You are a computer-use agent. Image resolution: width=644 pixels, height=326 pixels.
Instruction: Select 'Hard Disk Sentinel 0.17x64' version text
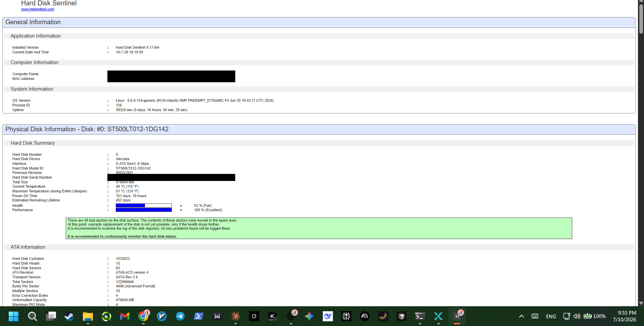pos(138,48)
